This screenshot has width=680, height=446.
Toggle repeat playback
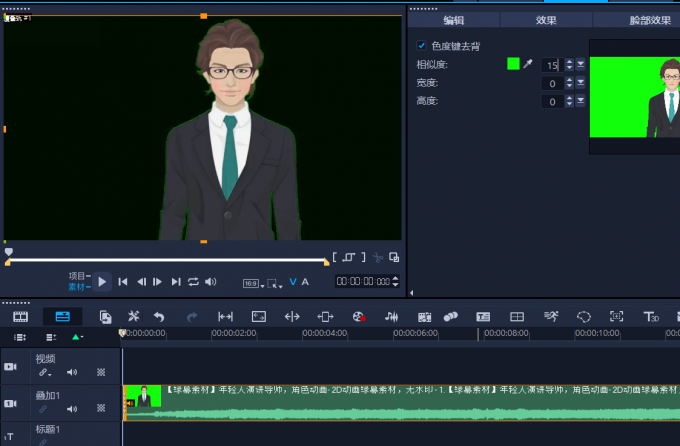pyautogui.click(x=193, y=282)
